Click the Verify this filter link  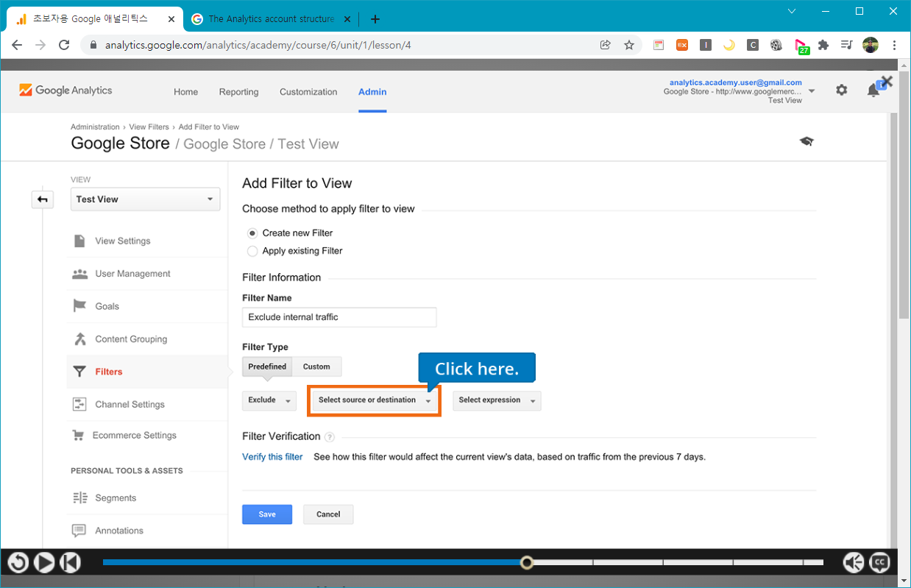coord(272,457)
